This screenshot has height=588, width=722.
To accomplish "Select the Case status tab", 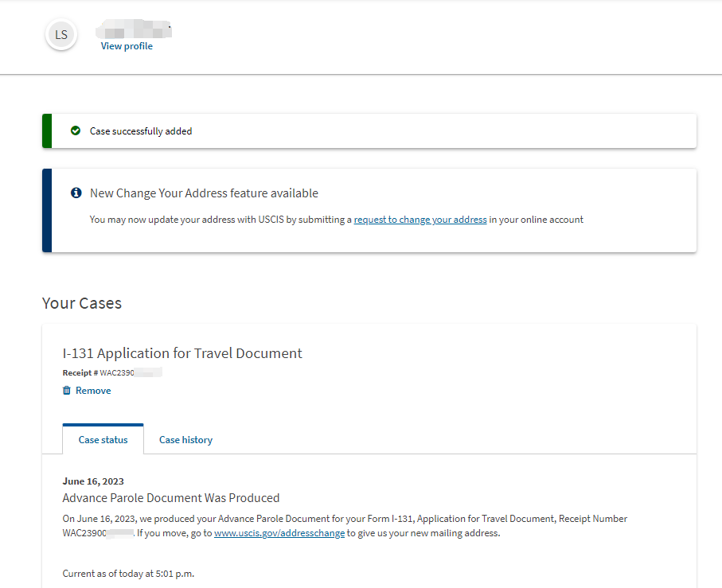I will click(103, 440).
